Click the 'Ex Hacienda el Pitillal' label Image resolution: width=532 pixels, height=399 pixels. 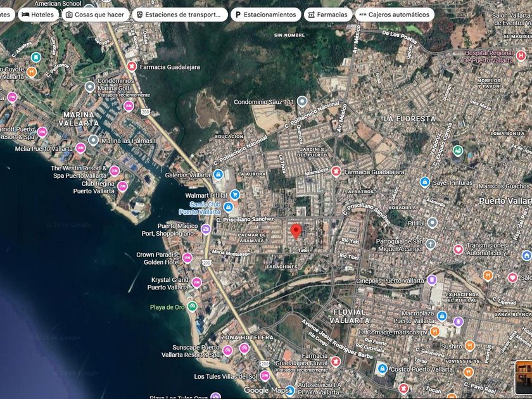462,297
